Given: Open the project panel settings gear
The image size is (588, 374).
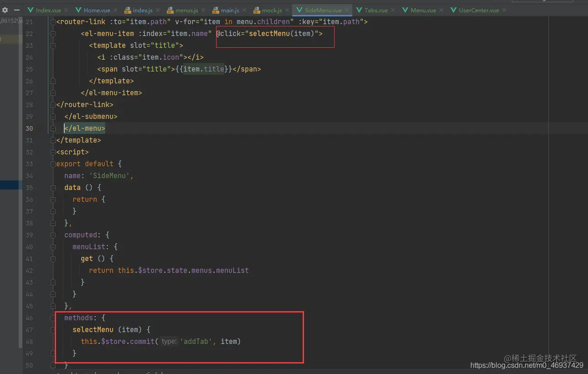Looking at the screenshot, I should (x=5, y=10).
